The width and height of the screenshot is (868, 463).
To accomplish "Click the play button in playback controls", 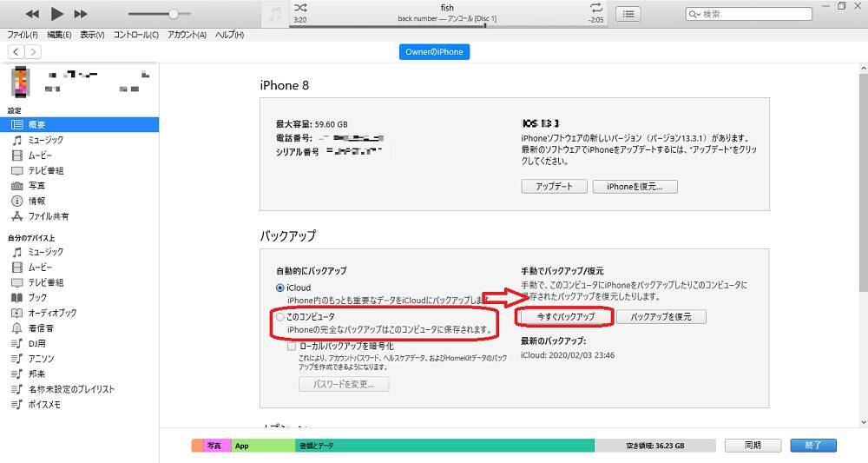I will 57,14.
